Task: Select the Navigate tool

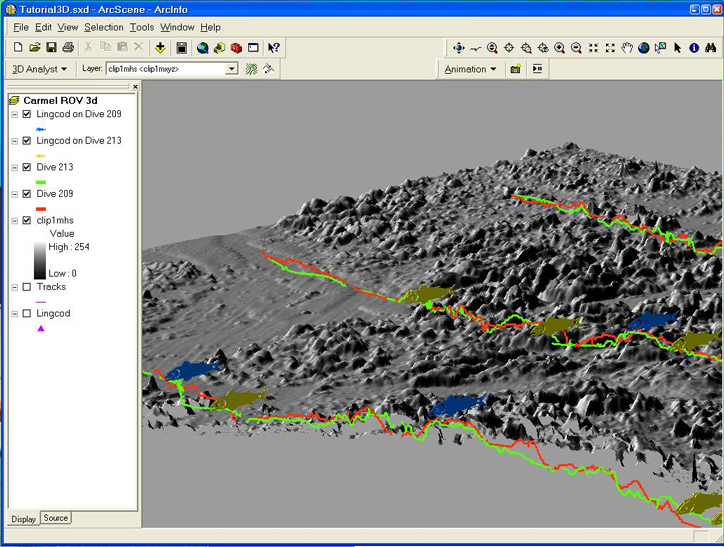Action: pyautogui.click(x=459, y=48)
